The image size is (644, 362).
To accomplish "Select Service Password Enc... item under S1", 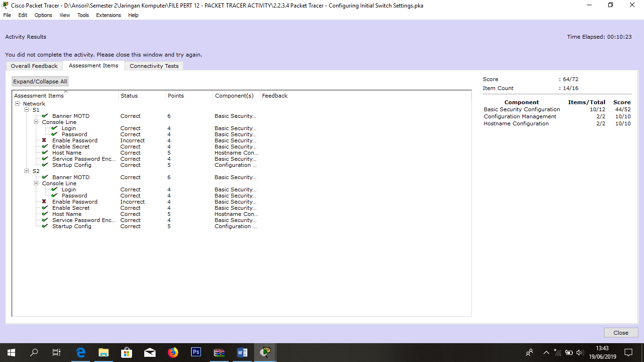I will (x=84, y=159).
